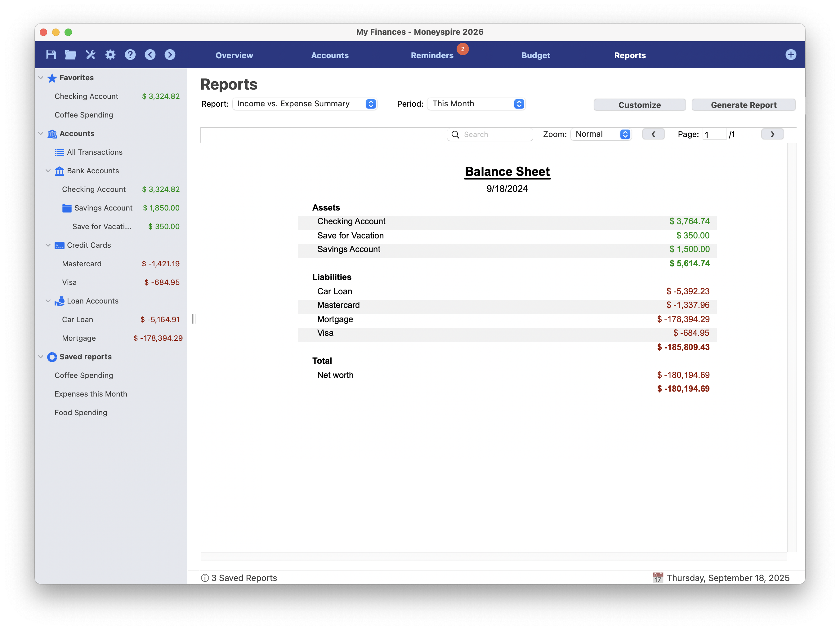Image resolution: width=840 pixels, height=630 pixels.
Task: Open the Report type dropdown
Action: coord(305,104)
